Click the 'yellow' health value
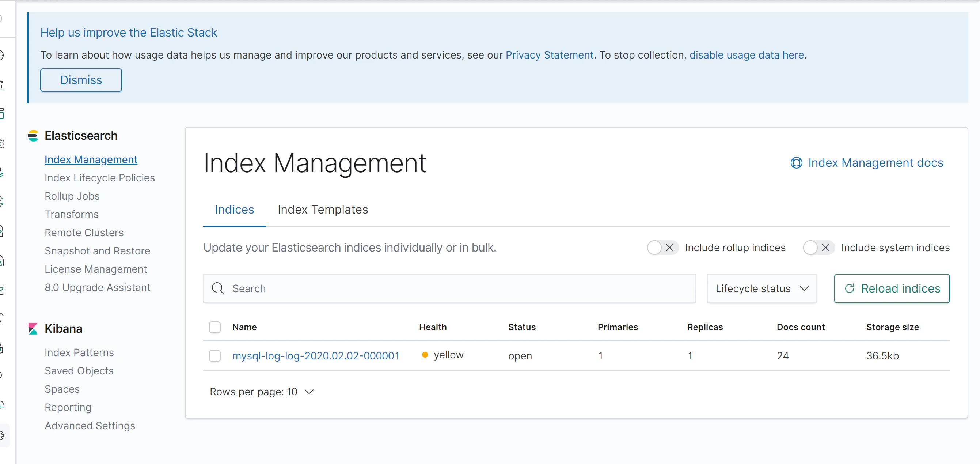 449,355
